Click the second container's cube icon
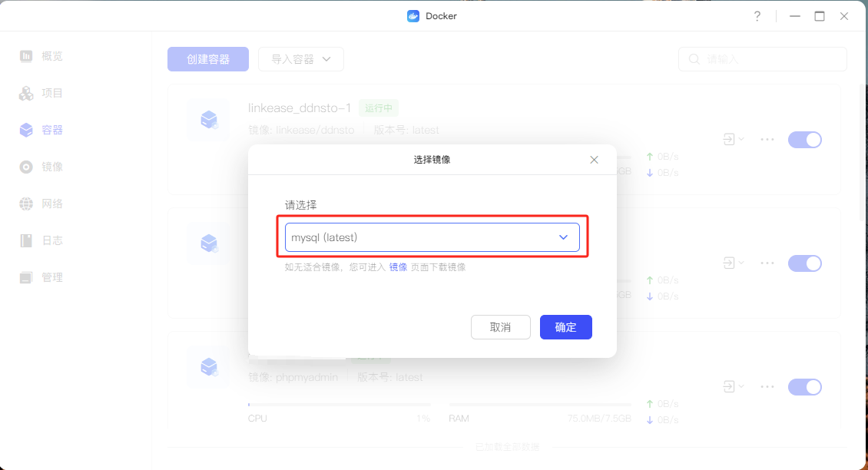Screen dimensions: 868x470 click(x=209, y=243)
